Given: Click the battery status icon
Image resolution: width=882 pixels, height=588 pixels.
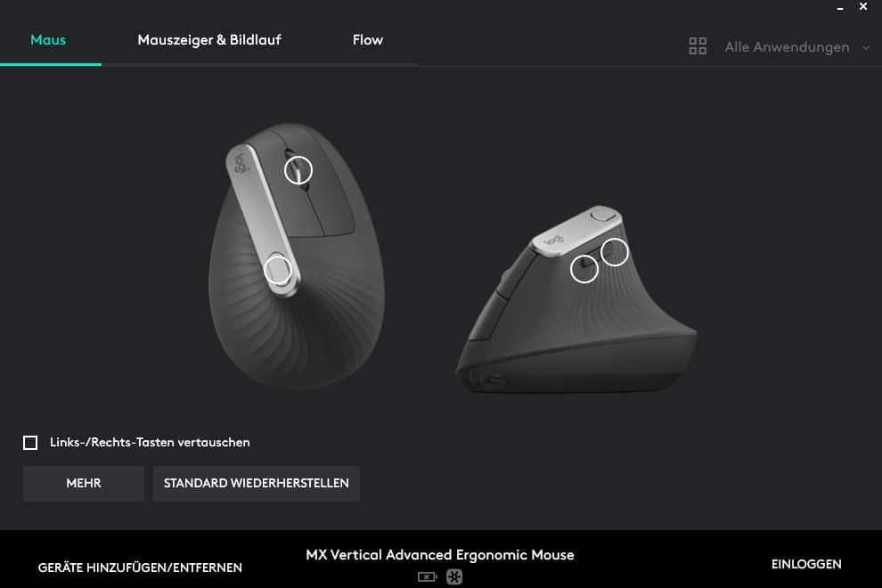Looking at the screenshot, I should (x=427, y=576).
